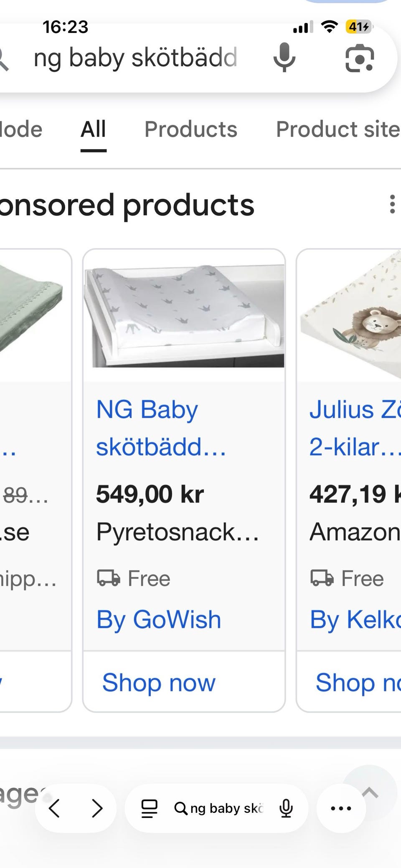The width and height of the screenshot is (401, 868).
Task: Tap the voice search microphone in search bar
Action: click(284, 57)
